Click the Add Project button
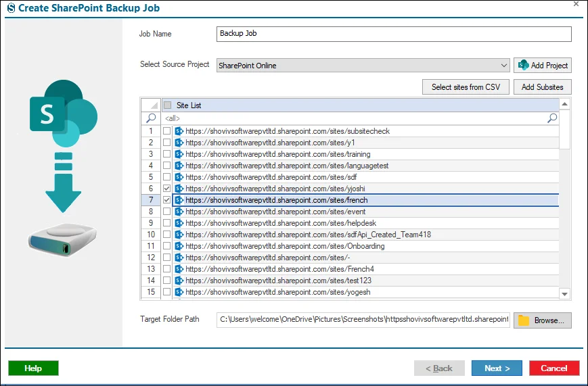 tap(543, 66)
